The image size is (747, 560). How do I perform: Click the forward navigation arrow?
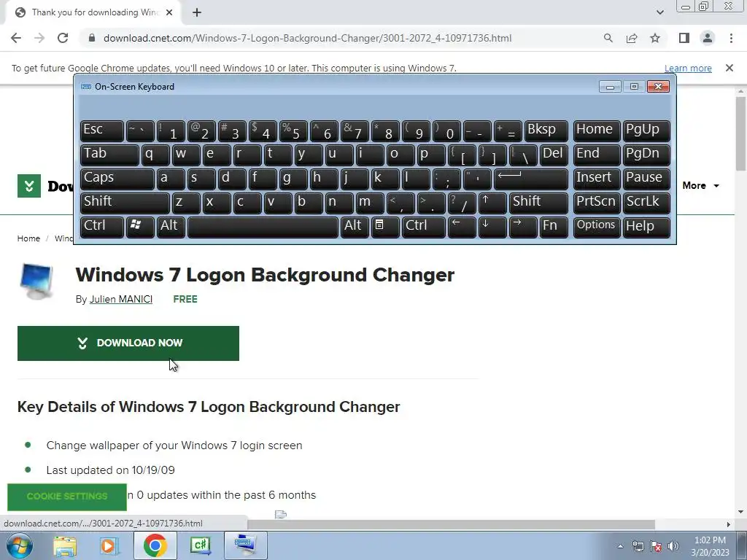[39, 38]
